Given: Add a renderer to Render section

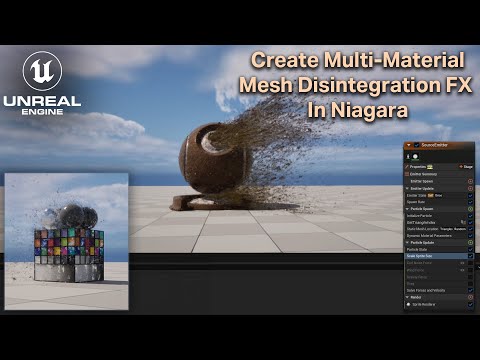Looking at the screenshot, I should coord(470,297).
